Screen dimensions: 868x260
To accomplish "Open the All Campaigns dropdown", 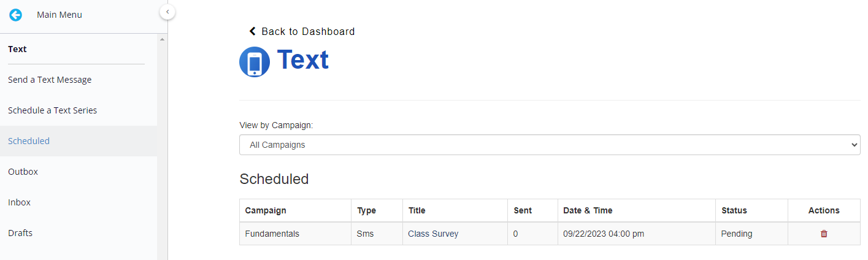I will [550, 145].
